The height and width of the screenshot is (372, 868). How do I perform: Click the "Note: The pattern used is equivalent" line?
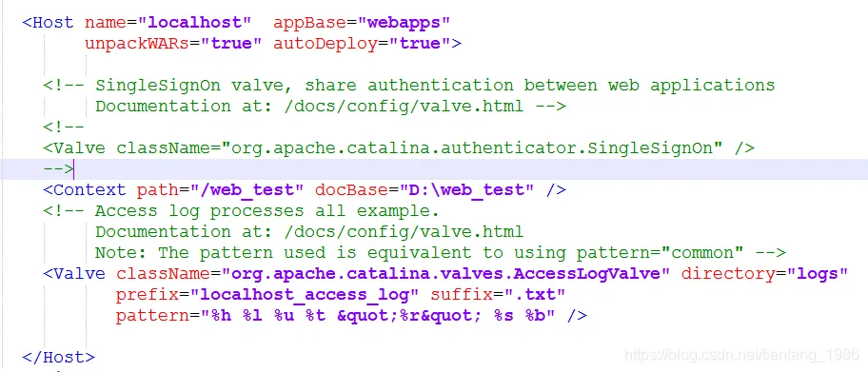(440, 252)
